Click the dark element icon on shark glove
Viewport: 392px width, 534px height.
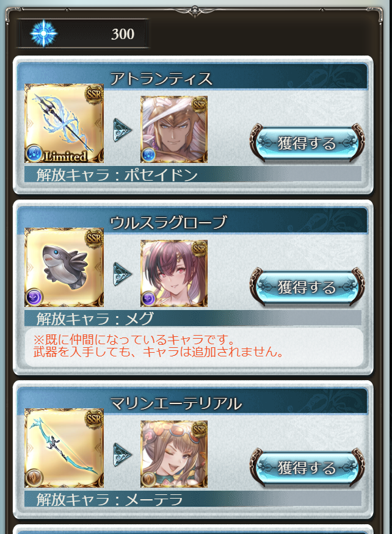[x=34, y=297]
